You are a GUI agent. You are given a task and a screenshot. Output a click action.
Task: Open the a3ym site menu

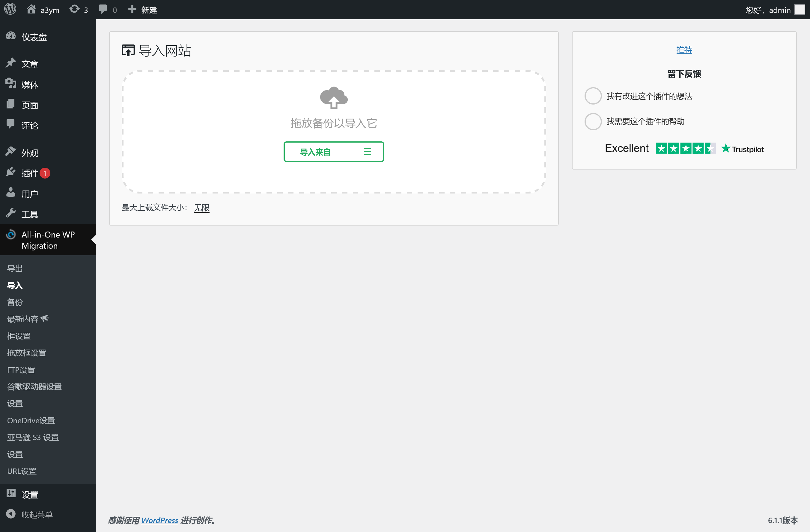(x=43, y=10)
